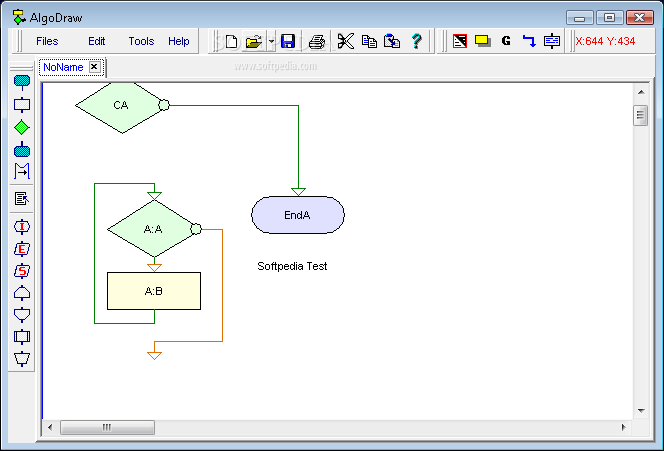This screenshot has height=451, width=664.
Task: Select the blue M arrow tool
Action: pyautogui.click(x=22, y=172)
